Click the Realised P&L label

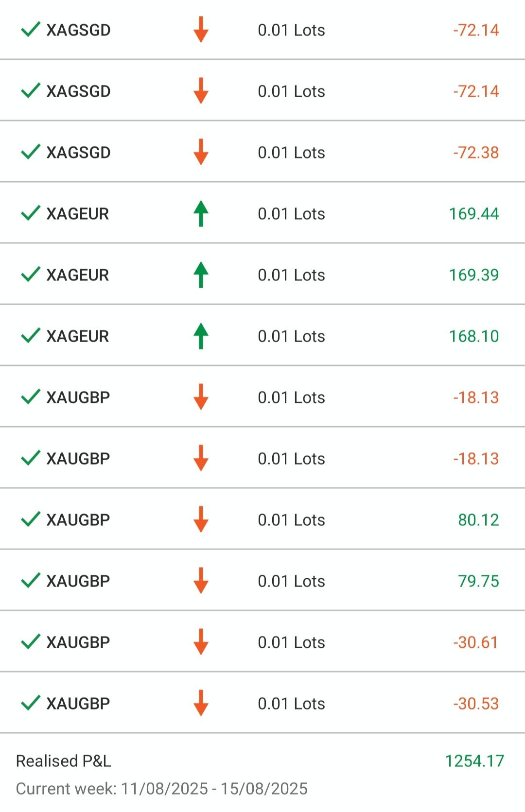[64, 761]
